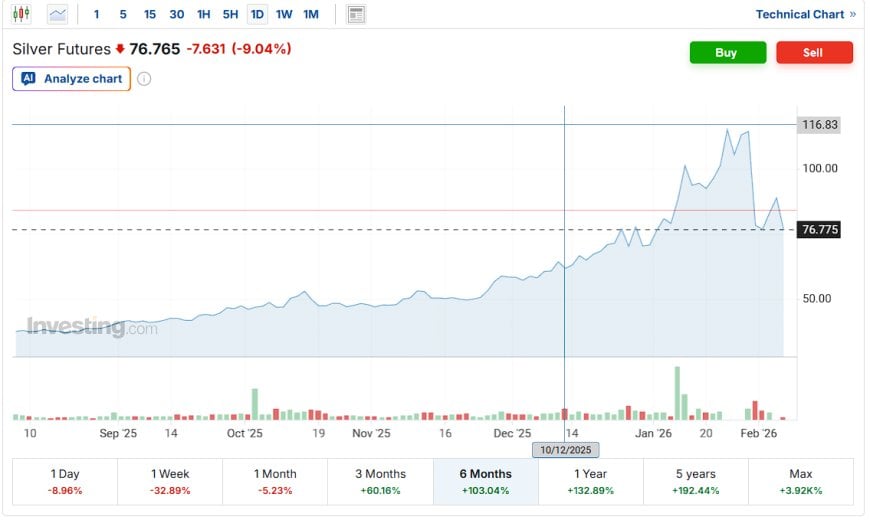Show the 1 Day range tab

65,482
